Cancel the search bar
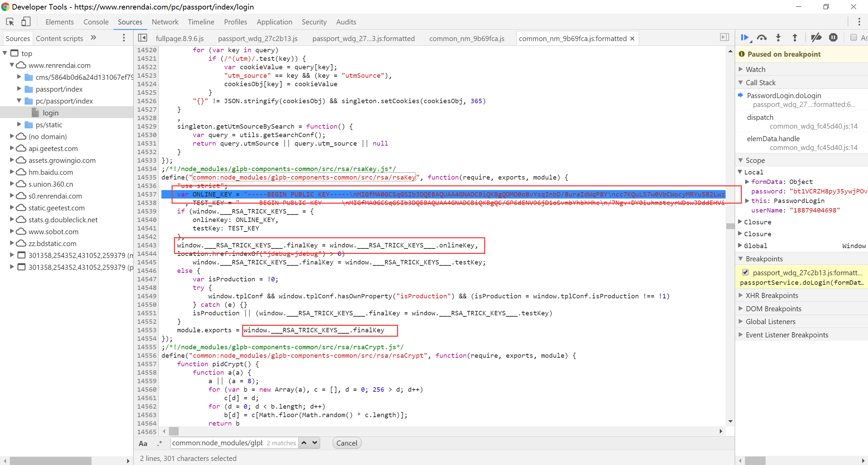Image resolution: width=868 pixels, height=465 pixels. [347, 443]
